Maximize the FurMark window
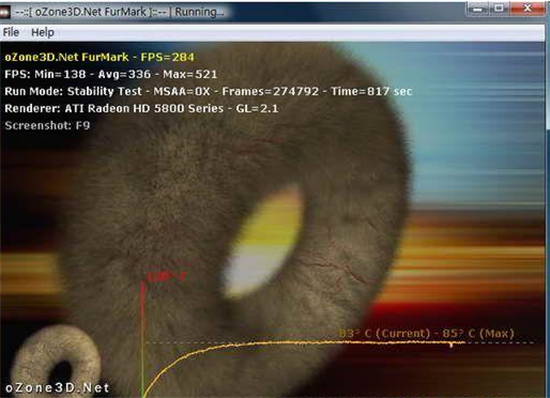550x398 pixels. pos(499,9)
